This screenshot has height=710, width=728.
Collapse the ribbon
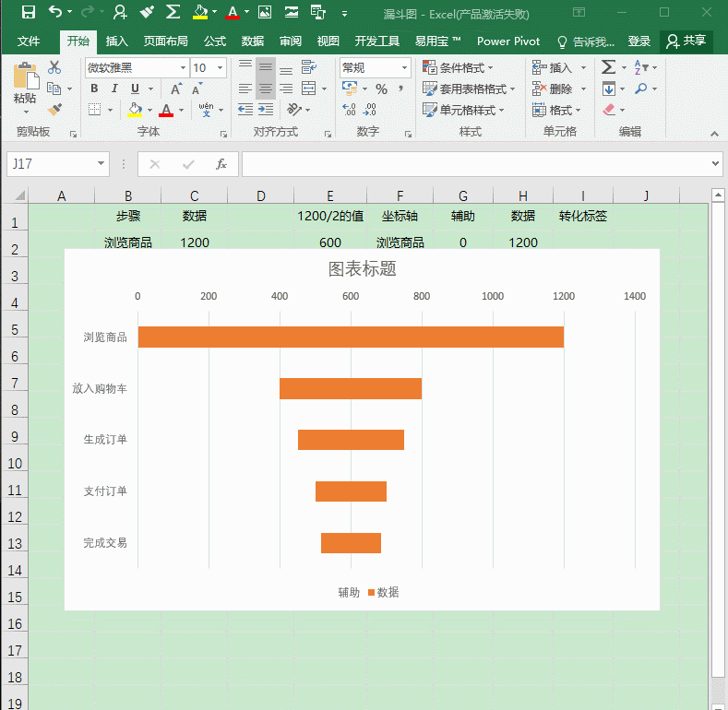point(714,134)
